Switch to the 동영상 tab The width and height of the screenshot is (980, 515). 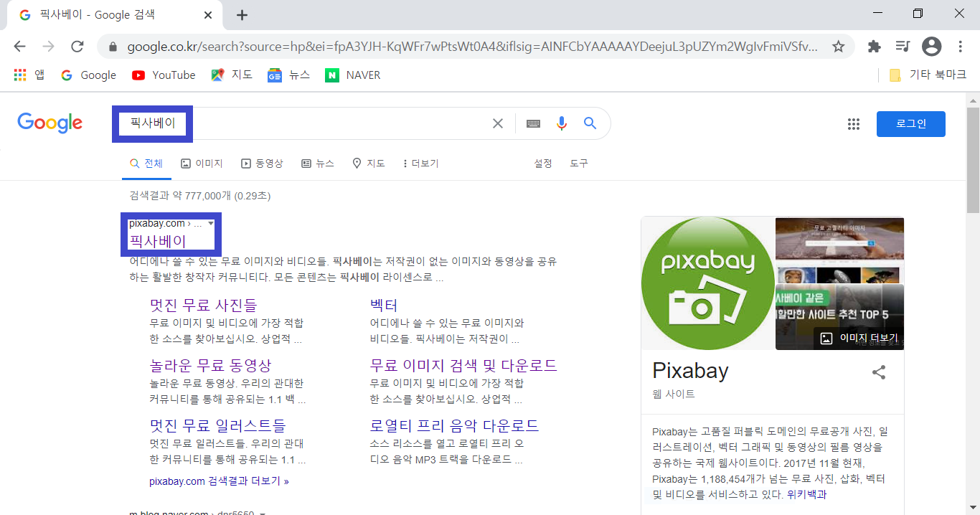(x=262, y=164)
